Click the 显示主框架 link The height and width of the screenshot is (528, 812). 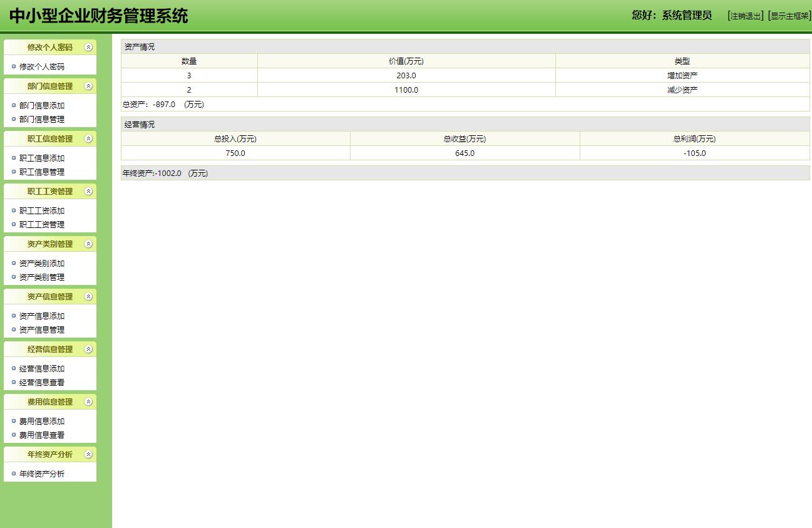coord(788,16)
